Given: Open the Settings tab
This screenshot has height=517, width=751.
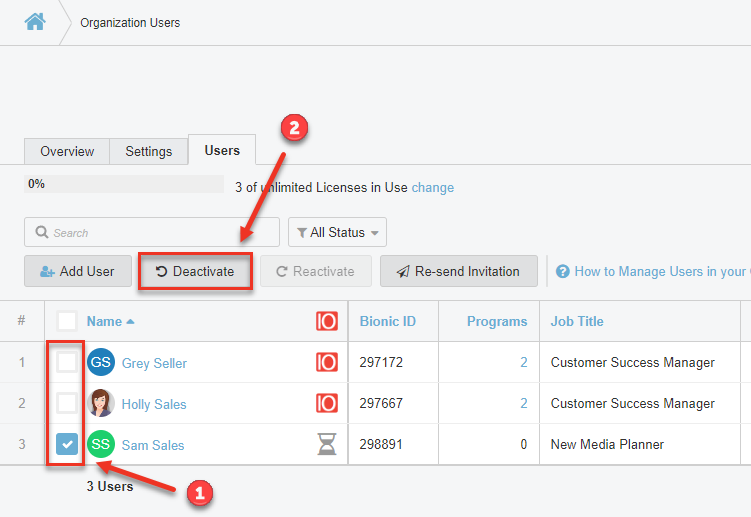Looking at the screenshot, I should click(x=148, y=151).
